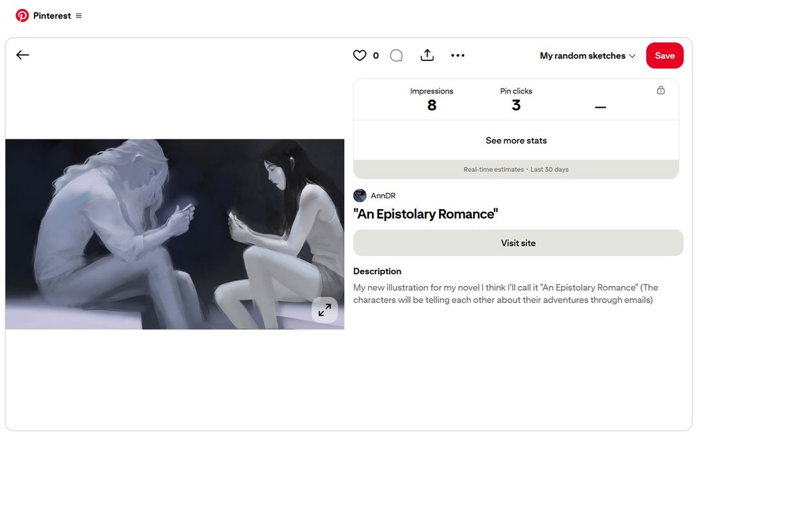The image size is (812, 513).
Task: Open the AnnDR profile name link
Action: point(383,196)
